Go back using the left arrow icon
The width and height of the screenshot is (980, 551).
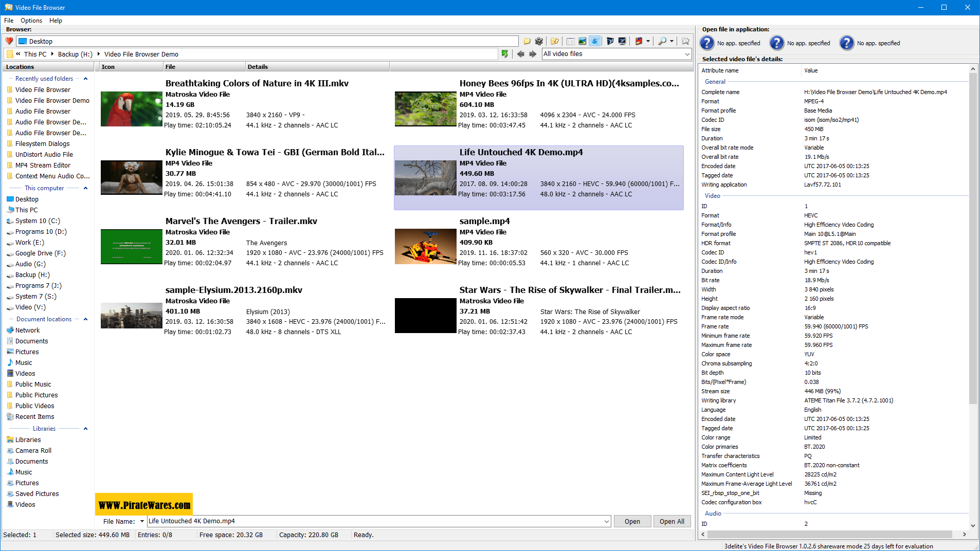click(520, 54)
